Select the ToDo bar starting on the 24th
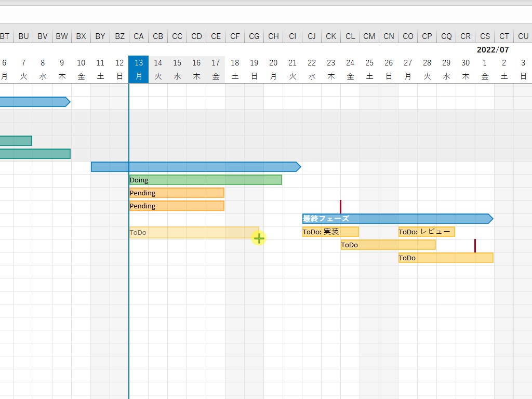Screen dimensions: 532x399 (x=388, y=245)
